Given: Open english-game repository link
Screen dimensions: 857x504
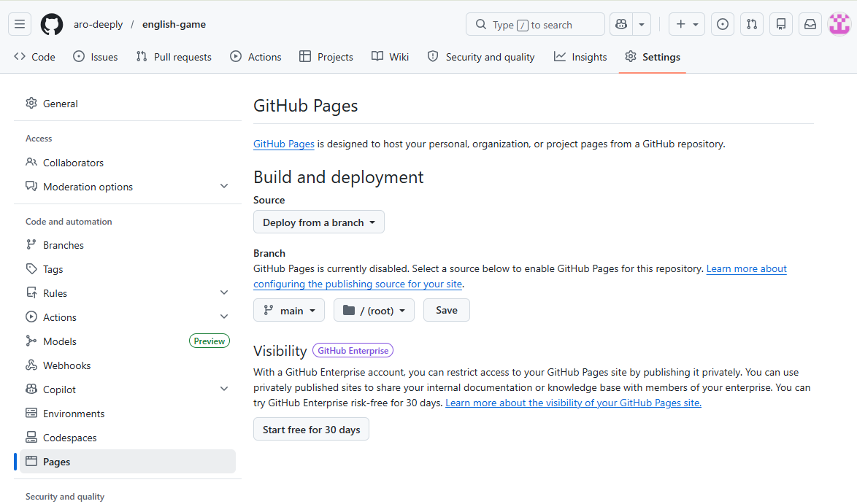Looking at the screenshot, I should tap(174, 24).
